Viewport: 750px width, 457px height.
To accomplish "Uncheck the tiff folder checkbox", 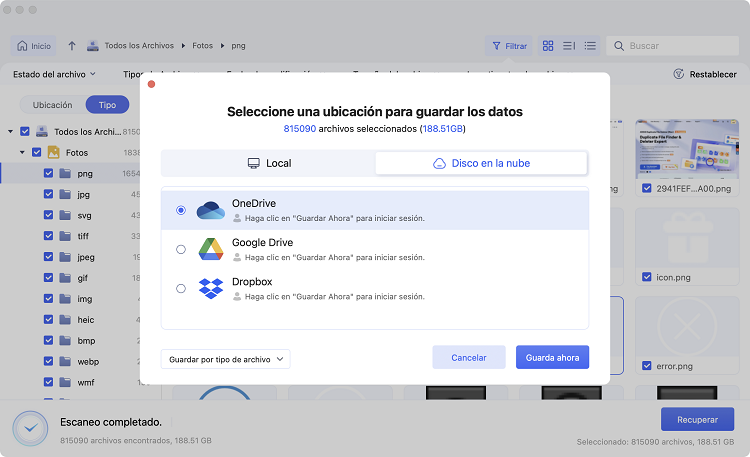I will point(48,235).
